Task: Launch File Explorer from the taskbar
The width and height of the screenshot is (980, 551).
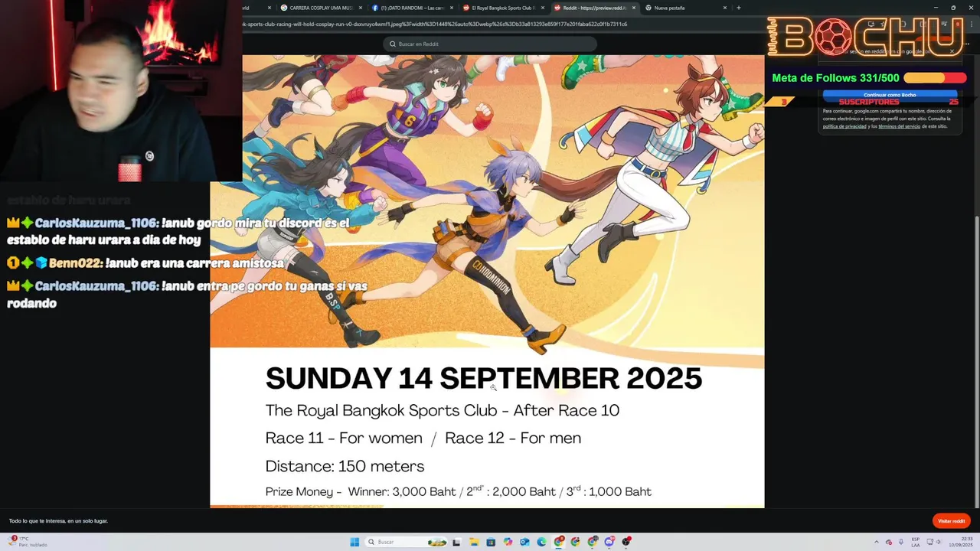Action: point(475,542)
